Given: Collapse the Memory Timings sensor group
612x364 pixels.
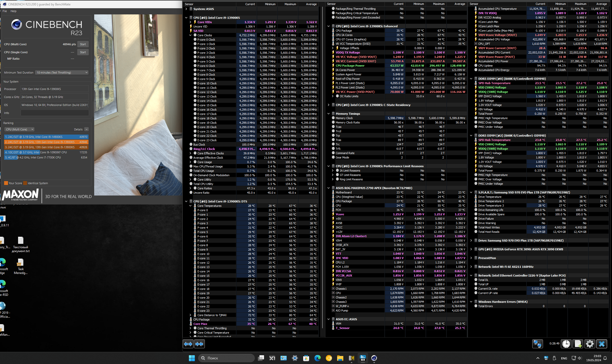Looking at the screenshot, I should pos(329,114).
